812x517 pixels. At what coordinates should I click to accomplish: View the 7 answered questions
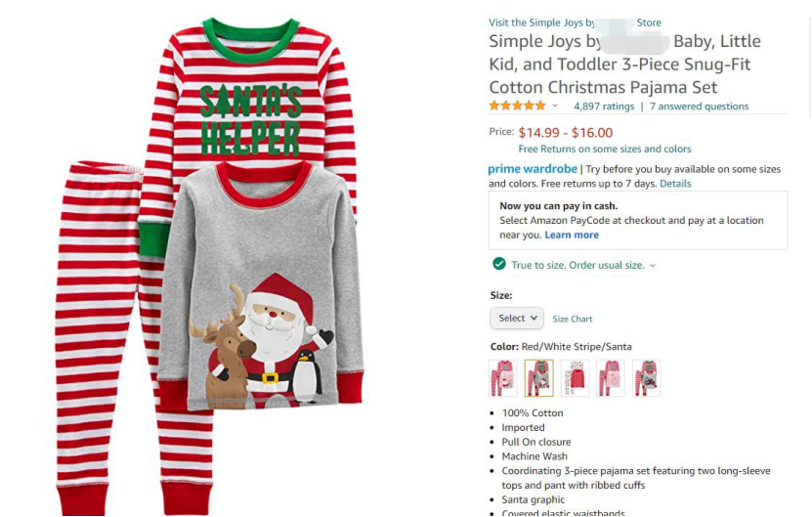tap(699, 107)
